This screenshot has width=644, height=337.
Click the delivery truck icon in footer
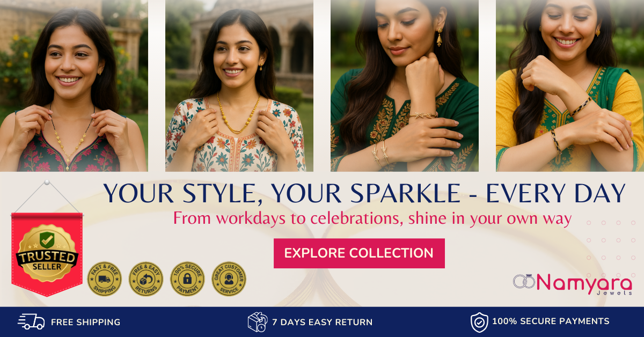click(31, 322)
